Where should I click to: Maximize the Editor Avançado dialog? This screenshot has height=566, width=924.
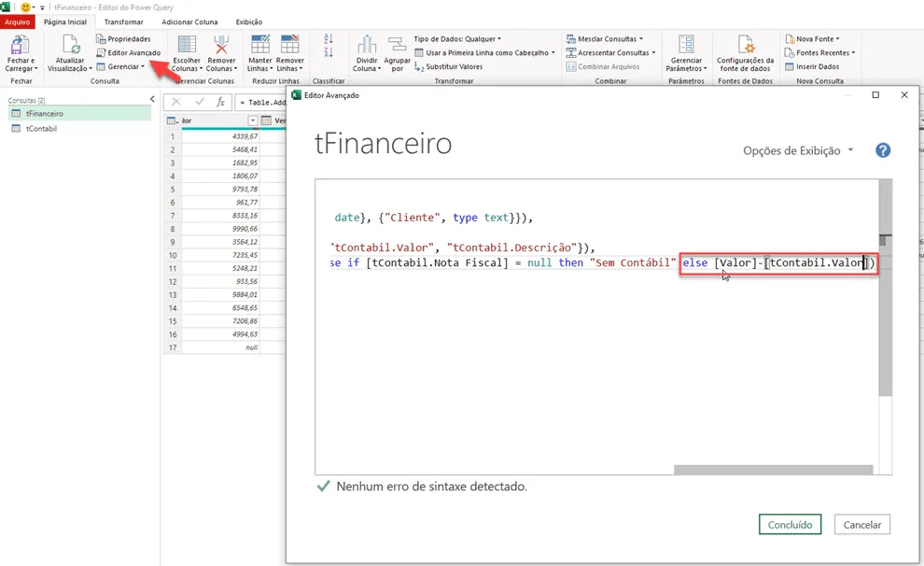coord(875,95)
